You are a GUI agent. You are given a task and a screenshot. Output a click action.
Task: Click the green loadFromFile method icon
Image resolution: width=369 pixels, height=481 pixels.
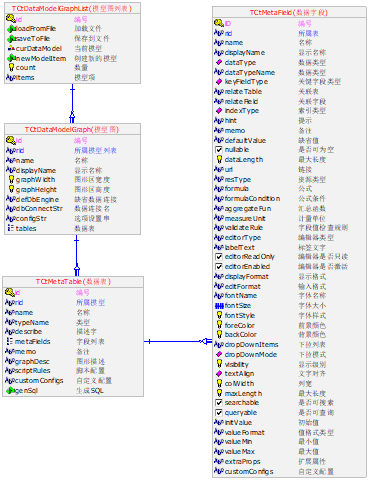(11, 29)
